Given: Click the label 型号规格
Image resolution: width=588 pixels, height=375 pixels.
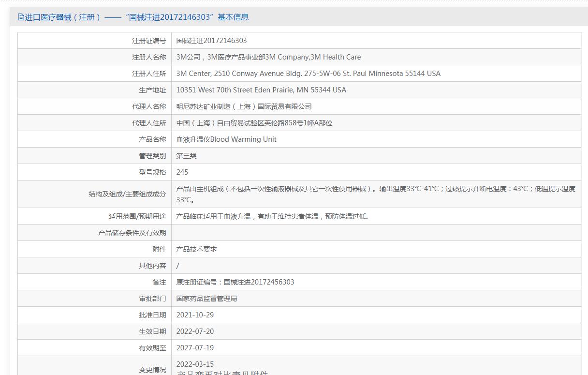Looking at the screenshot, I should [x=152, y=172].
